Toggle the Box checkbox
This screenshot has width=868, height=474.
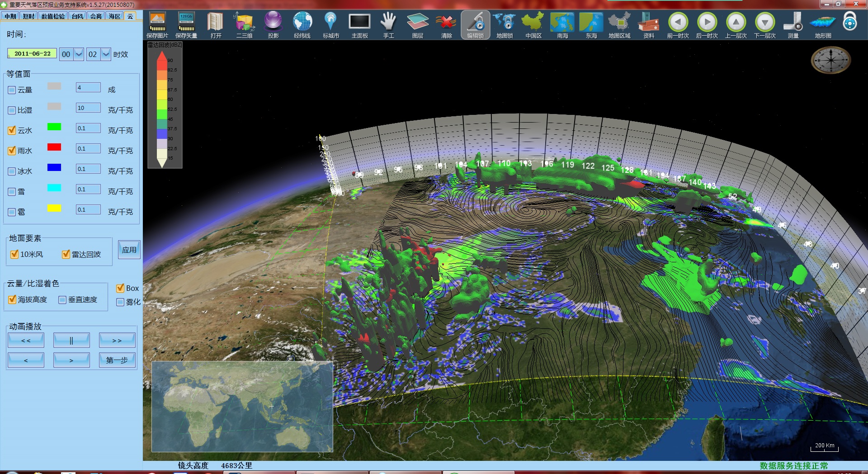coord(120,288)
